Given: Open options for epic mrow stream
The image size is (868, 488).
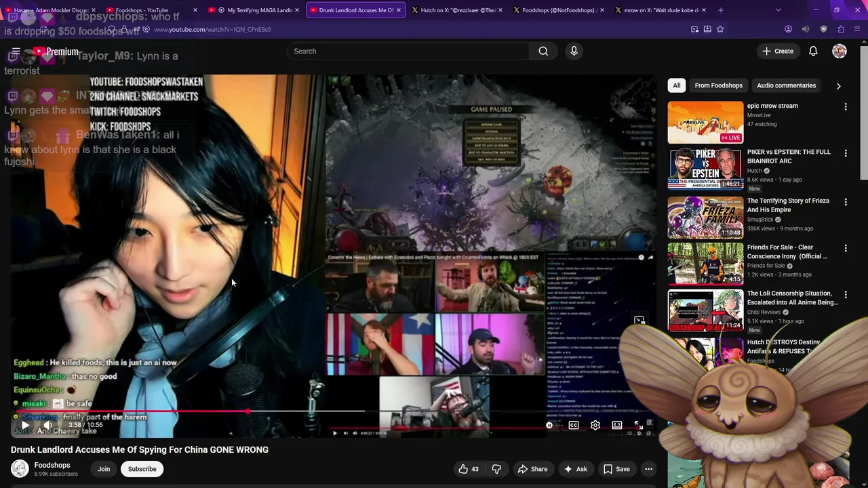Looking at the screenshot, I should [x=846, y=106].
